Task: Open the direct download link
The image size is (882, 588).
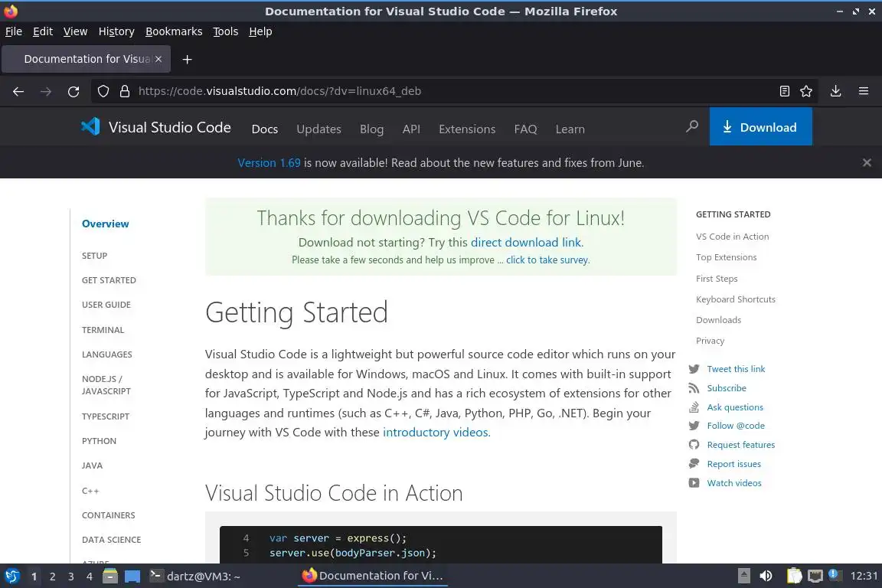Action: (x=526, y=242)
